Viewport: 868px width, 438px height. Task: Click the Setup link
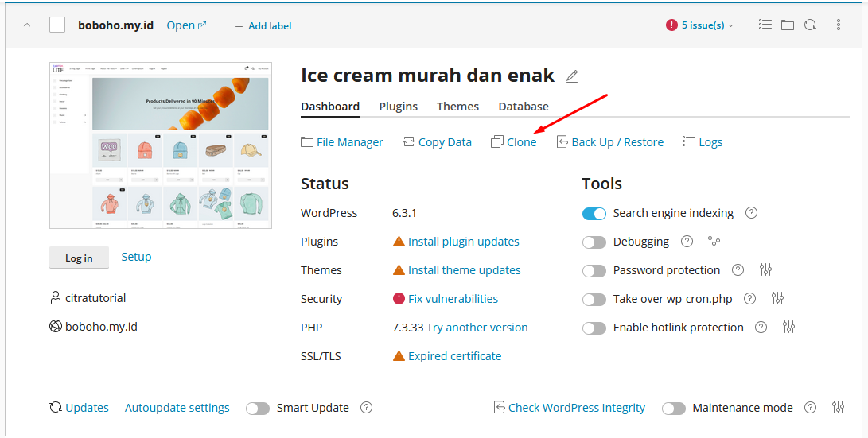pos(136,257)
